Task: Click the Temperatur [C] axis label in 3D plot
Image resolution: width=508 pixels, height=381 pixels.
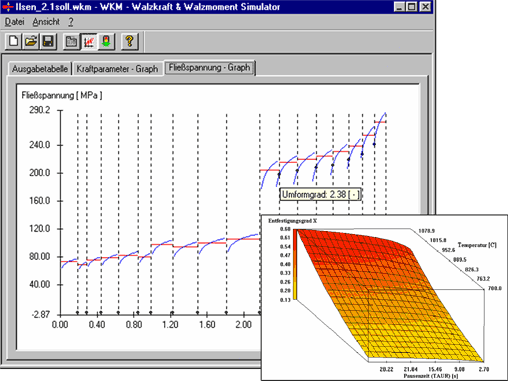Action: click(477, 245)
